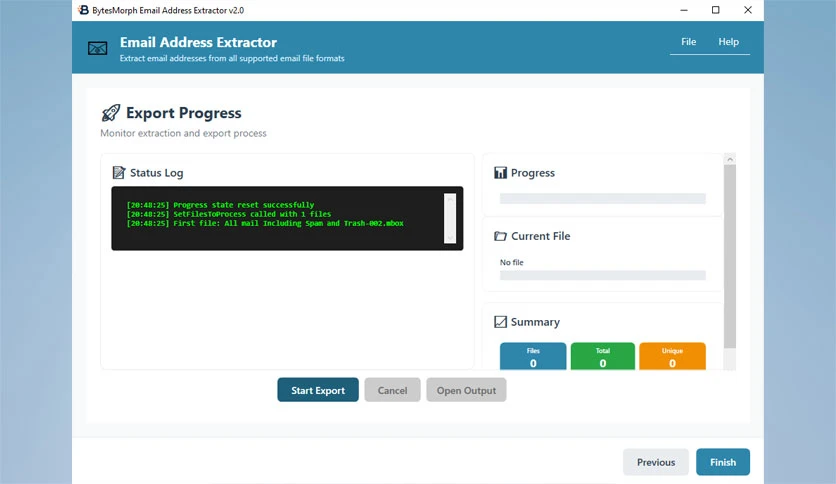Close the BytesMorph window
The image size is (836, 484).
pyautogui.click(x=747, y=10)
